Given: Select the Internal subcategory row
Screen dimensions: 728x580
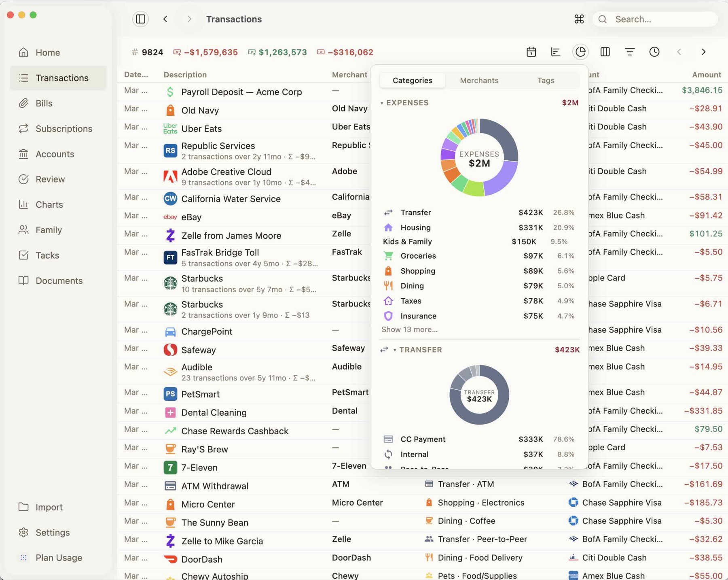Looking at the screenshot, I should coord(479,454).
